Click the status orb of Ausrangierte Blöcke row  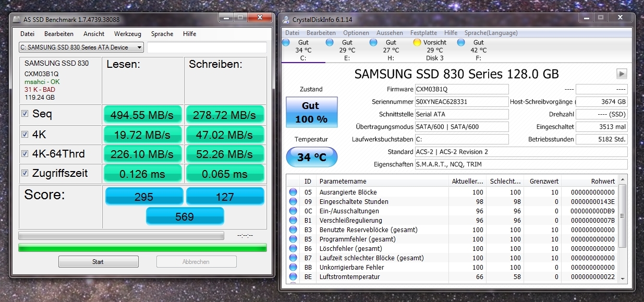coord(293,192)
